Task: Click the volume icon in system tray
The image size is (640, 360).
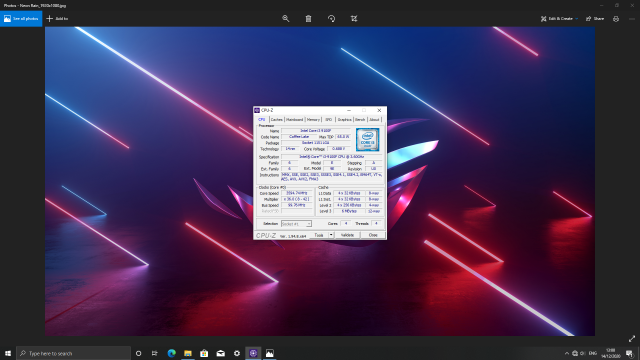Action: [x=582, y=353]
